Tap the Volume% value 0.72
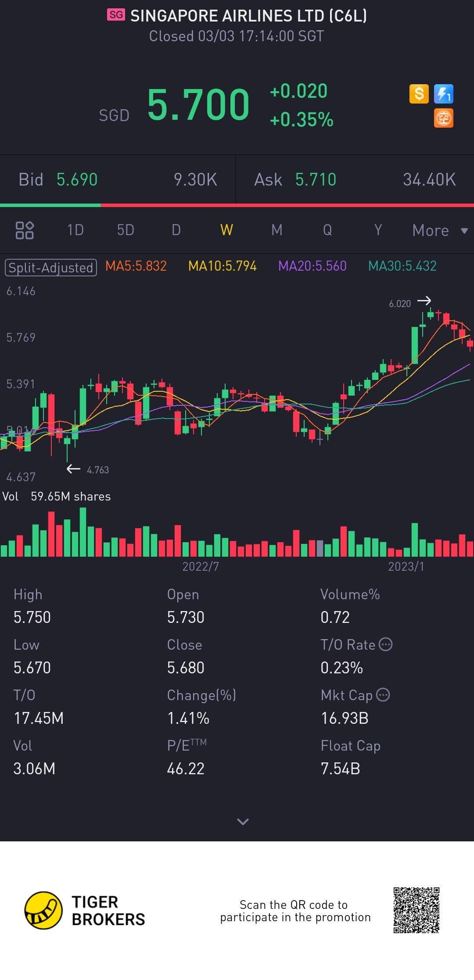This screenshot has width=474, height=980. (x=335, y=617)
